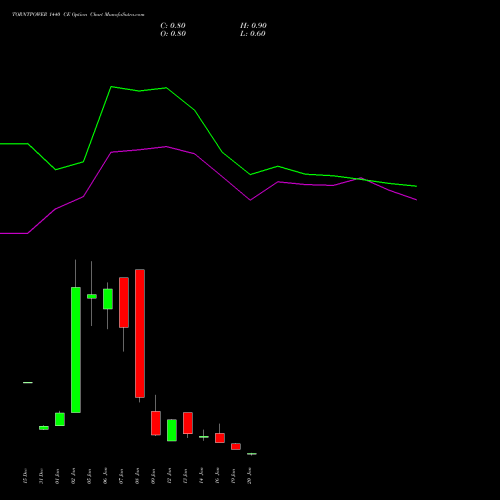
Task: Select the red candle for 16 Jan
Action: (x=220, y=438)
